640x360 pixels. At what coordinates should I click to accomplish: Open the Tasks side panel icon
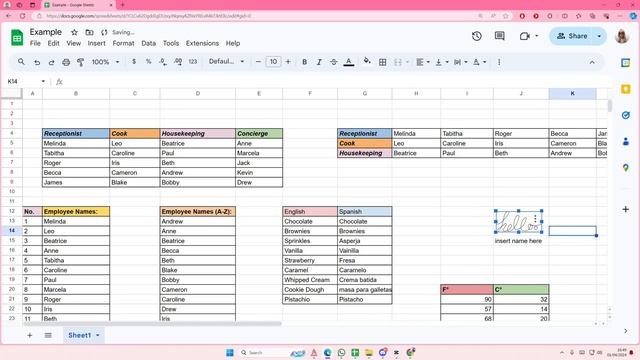coord(625,116)
